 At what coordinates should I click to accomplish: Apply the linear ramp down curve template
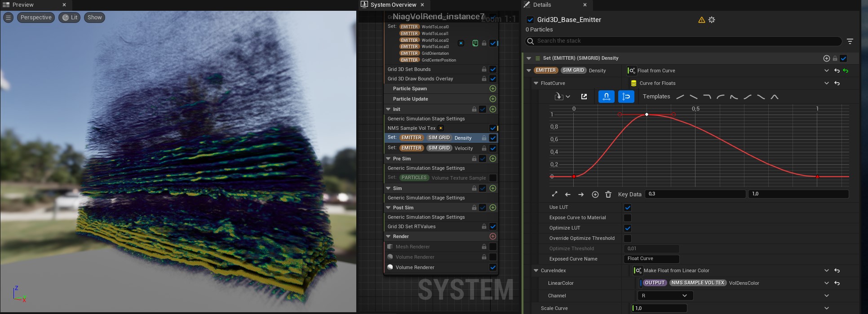694,97
